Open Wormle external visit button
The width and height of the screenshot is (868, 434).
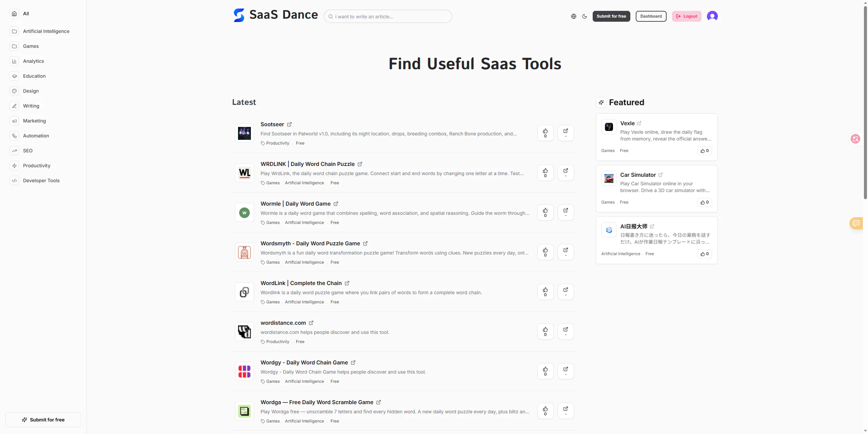coord(566,212)
